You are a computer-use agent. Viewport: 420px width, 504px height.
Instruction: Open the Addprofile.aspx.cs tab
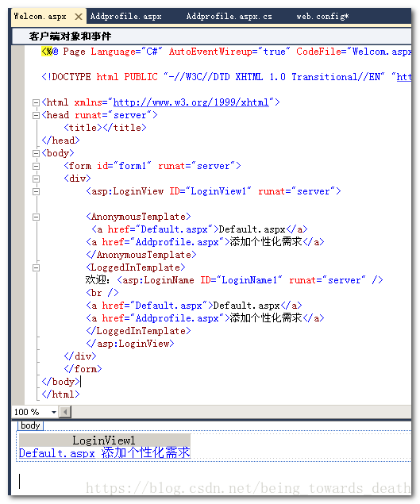pos(229,17)
